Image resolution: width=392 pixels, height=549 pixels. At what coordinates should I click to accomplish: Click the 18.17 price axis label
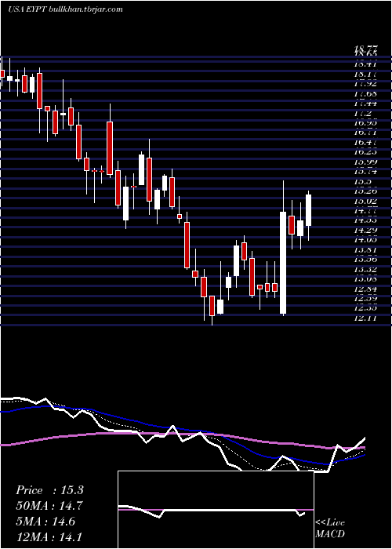365,75
